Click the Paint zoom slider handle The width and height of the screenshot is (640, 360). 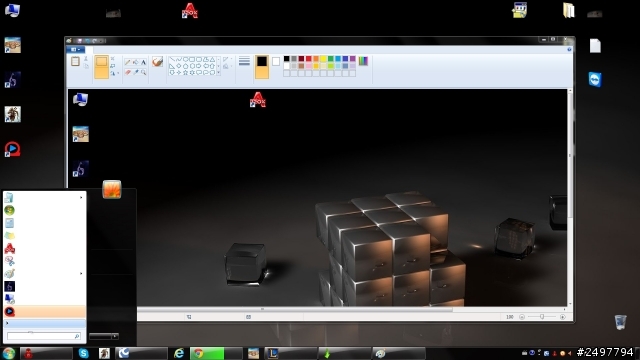coord(542,317)
